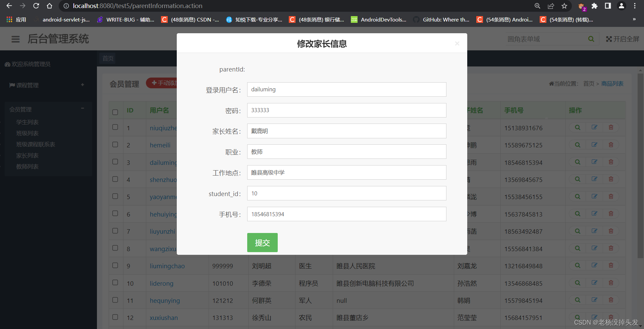Screen dimensions: 644x329
Task: Click the student_id input field
Action: 346,193
